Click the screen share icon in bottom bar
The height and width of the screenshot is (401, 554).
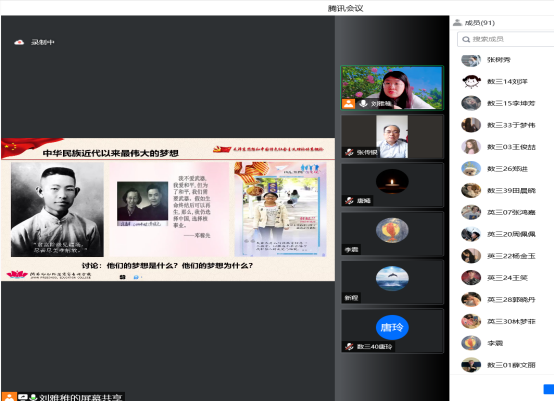pyautogui.click(x=23, y=397)
